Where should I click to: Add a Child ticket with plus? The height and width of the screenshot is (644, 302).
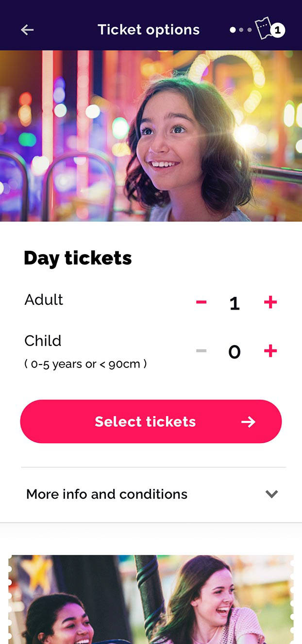point(270,350)
